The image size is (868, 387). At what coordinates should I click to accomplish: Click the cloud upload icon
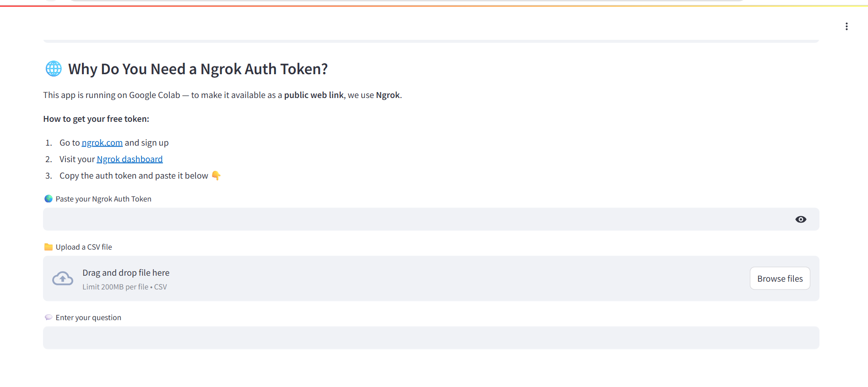pos(63,278)
